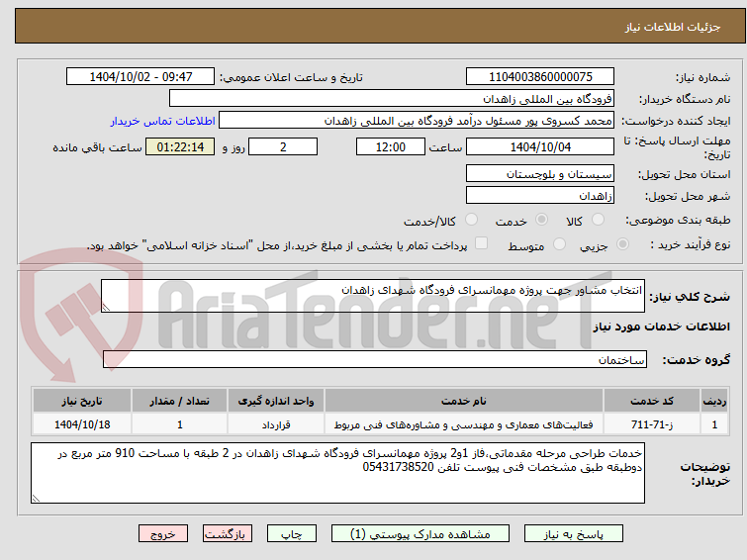This screenshot has height=560, width=747.
Task: Click the deadline date field 1404/10/04
Action: click(x=540, y=146)
